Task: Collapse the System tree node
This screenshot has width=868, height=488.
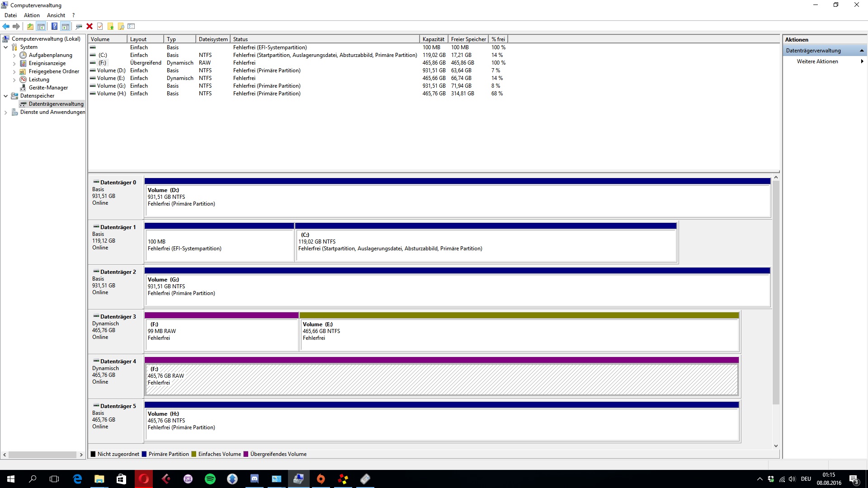Action: 5,47
